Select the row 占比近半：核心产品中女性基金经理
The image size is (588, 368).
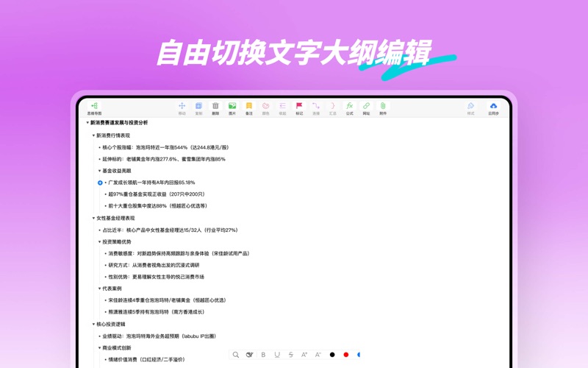coord(171,230)
